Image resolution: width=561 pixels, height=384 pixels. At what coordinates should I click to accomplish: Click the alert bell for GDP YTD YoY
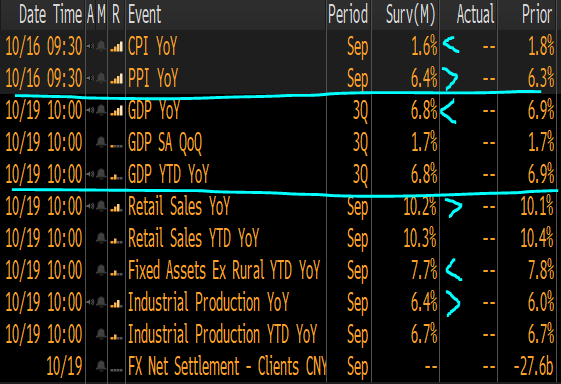click(x=101, y=174)
